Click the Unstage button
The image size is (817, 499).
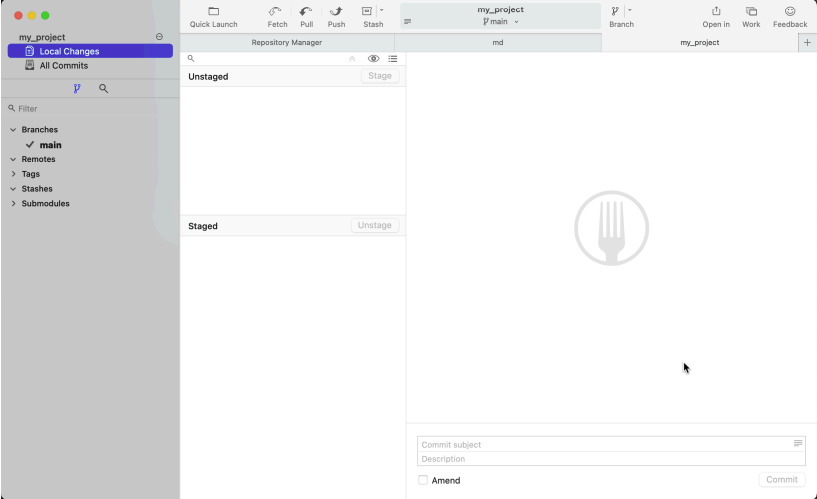coord(375,226)
